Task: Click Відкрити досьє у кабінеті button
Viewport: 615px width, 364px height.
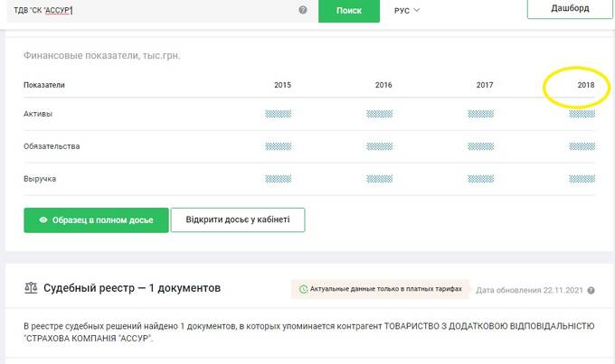Action: click(238, 220)
